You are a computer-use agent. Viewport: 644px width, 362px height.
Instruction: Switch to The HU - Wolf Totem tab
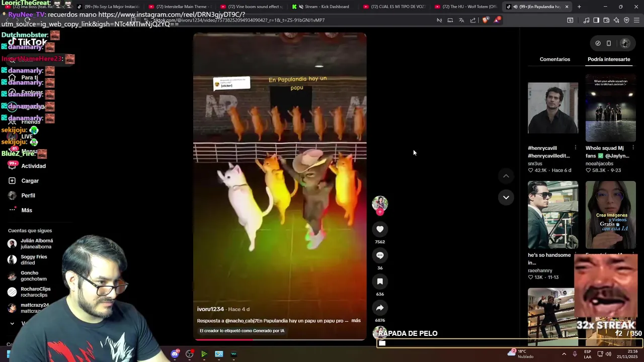(466, 7)
